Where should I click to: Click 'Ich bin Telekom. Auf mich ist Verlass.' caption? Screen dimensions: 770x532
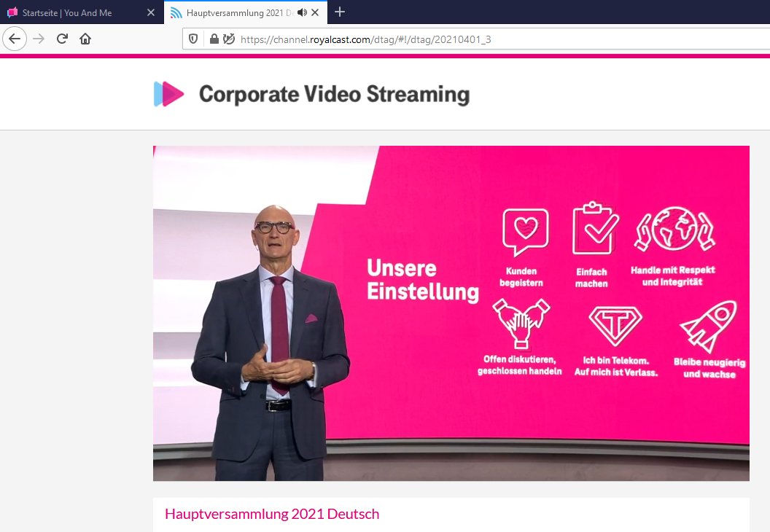click(616, 366)
